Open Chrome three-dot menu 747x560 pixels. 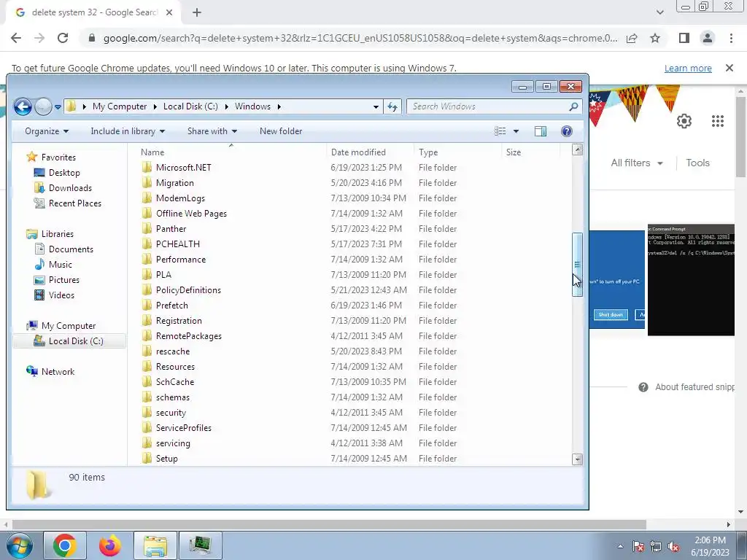[731, 38]
